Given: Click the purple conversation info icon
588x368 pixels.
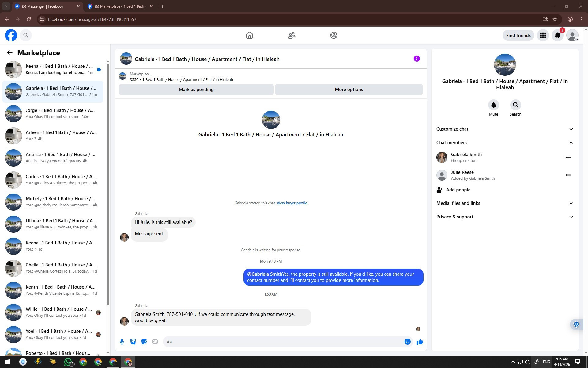Looking at the screenshot, I should click(417, 59).
